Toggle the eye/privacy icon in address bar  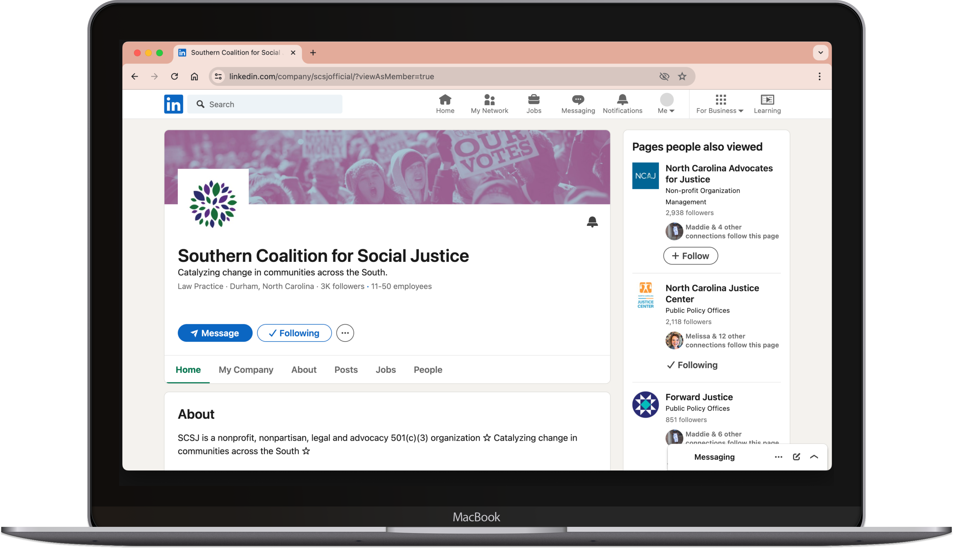[664, 76]
